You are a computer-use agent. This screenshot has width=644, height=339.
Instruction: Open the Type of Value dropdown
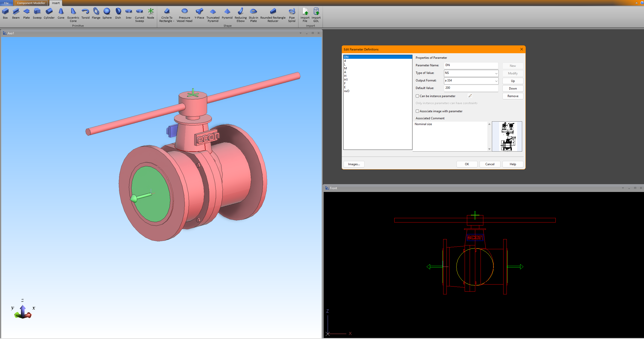click(496, 73)
